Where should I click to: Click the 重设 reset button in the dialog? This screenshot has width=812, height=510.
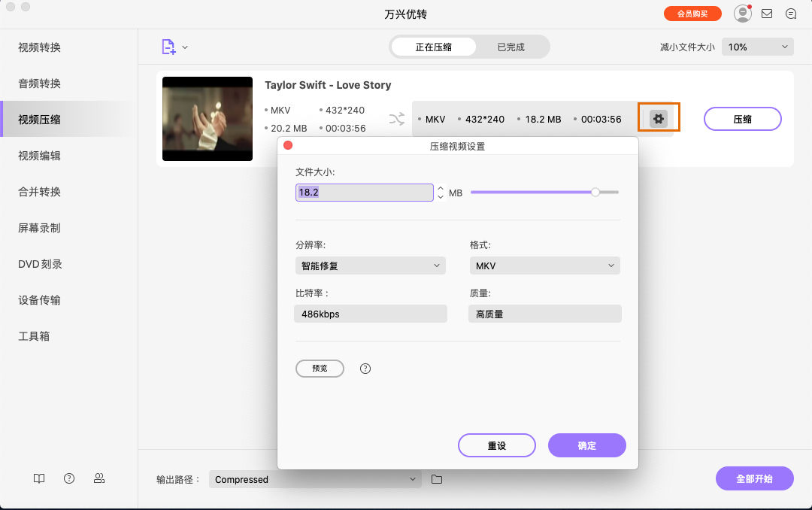click(496, 445)
